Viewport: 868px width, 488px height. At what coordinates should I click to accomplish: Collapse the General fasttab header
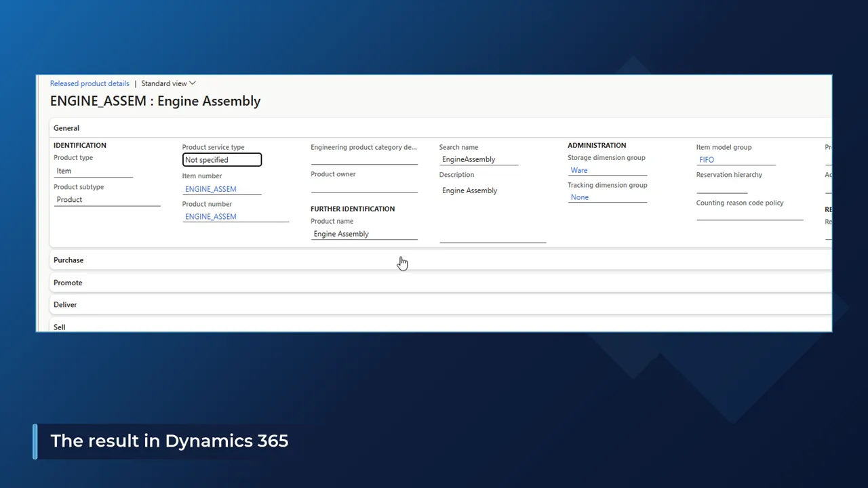pos(441,127)
